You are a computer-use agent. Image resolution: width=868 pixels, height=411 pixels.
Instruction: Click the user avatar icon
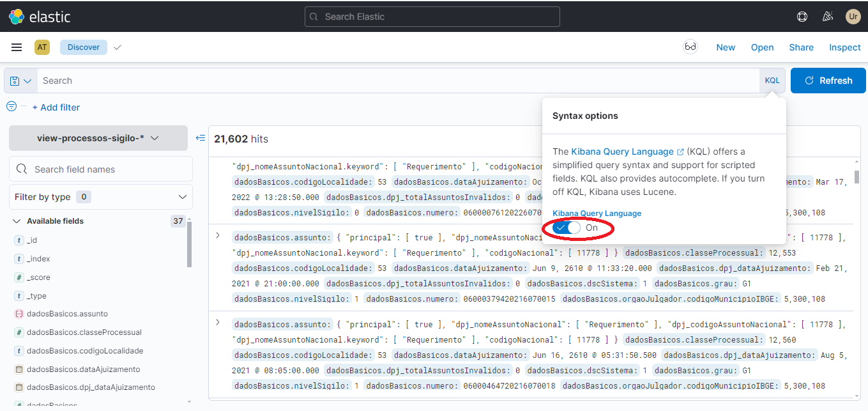coord(853,17)
